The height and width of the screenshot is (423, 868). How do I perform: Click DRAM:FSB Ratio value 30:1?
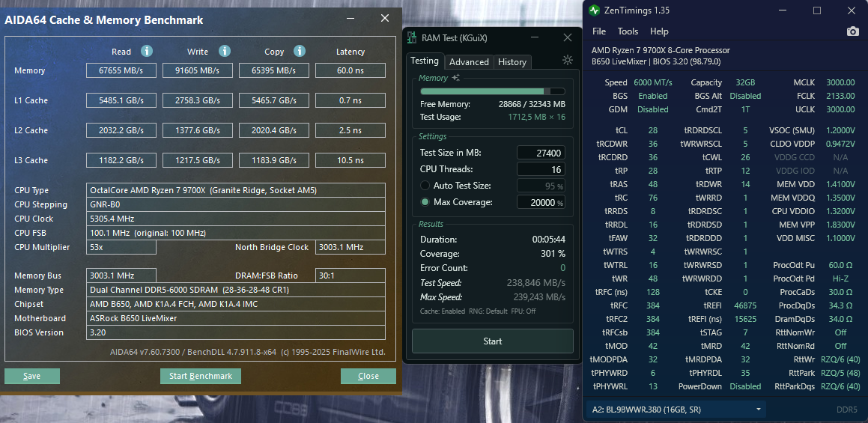click(350, 276)
